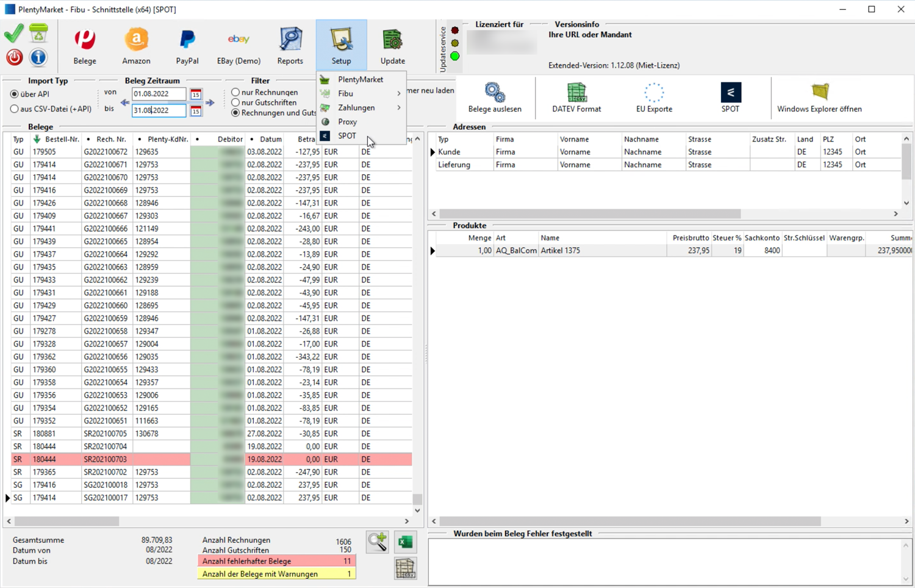Click the Update toolbar item
Image resolution: width=915 pixels, height=588 pixels.
point(393,46)
